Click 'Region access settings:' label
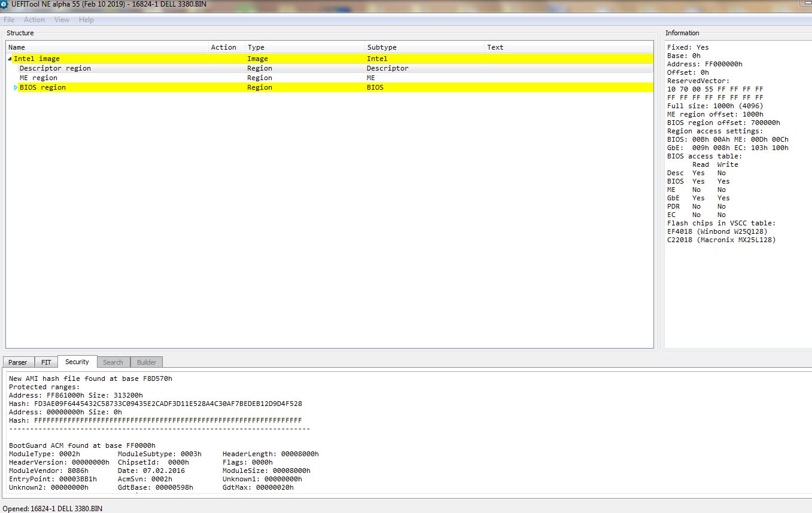812x513 pixels. pyautogui.click(x=715, y=131)
